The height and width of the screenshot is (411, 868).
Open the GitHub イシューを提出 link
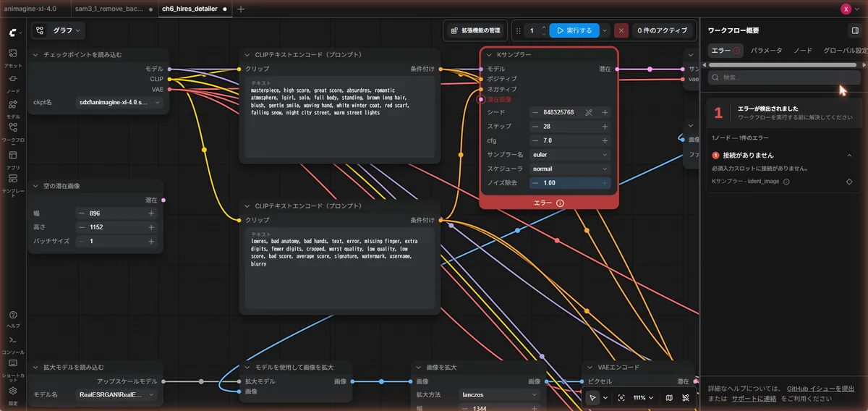(x=820, y=389)
